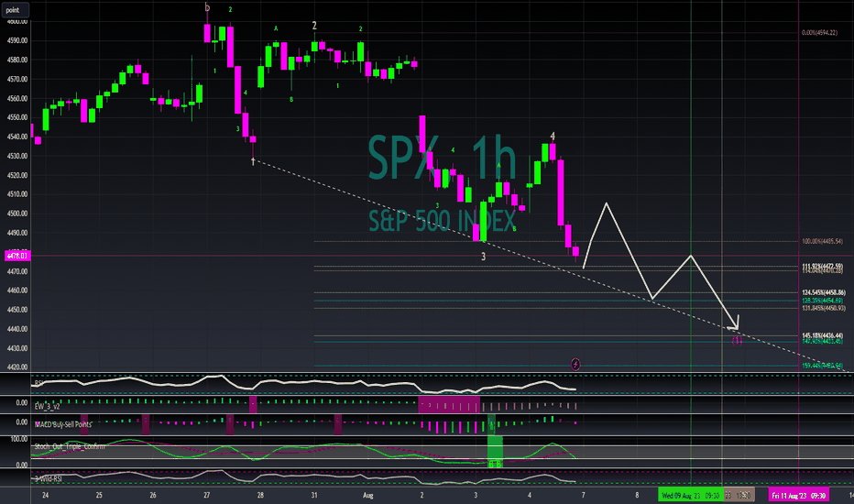
Task: Click the 100.00%(4485.54) Fibonacci level label
Action: point(823,241)
